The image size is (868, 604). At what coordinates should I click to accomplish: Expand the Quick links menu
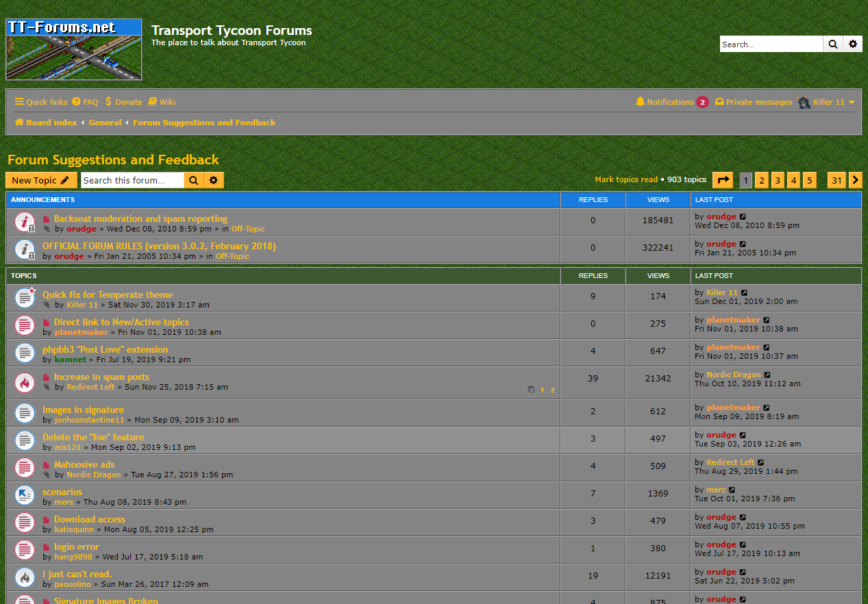click(x=41, y=102)
